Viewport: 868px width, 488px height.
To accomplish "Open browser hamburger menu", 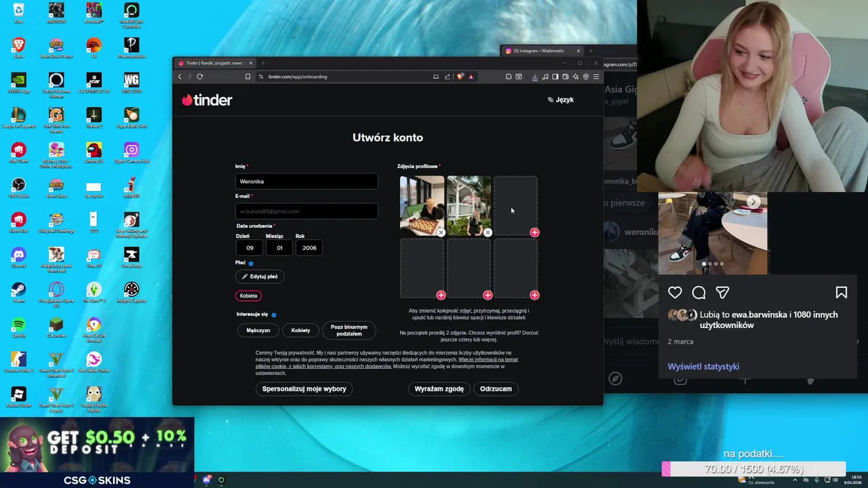I will coord(596,77).
